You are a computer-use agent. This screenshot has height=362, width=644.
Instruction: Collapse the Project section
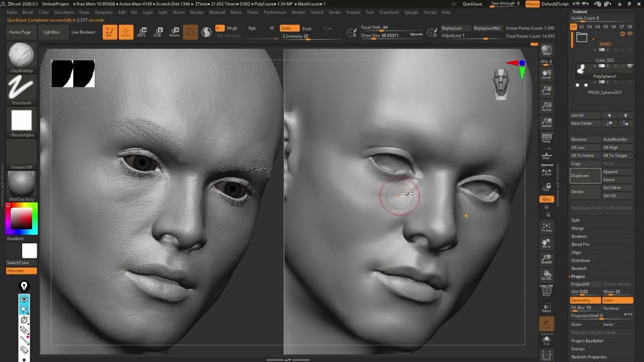click(x=578, y=277)
